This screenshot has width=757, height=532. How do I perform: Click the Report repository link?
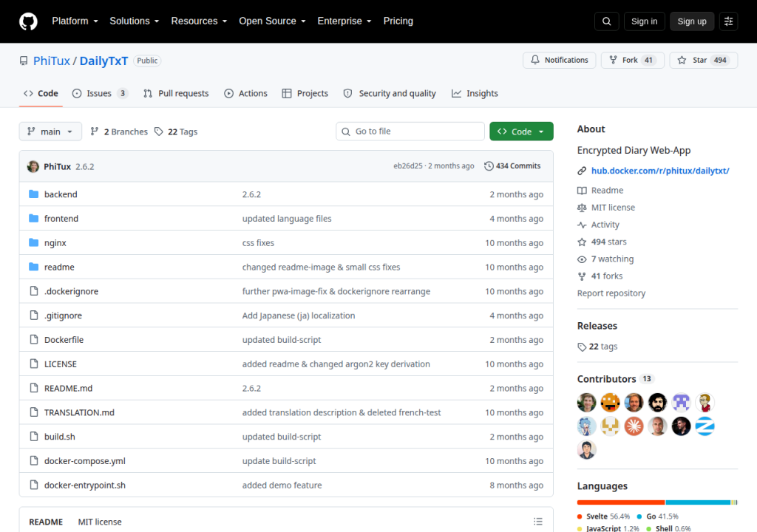pos(611,293)
